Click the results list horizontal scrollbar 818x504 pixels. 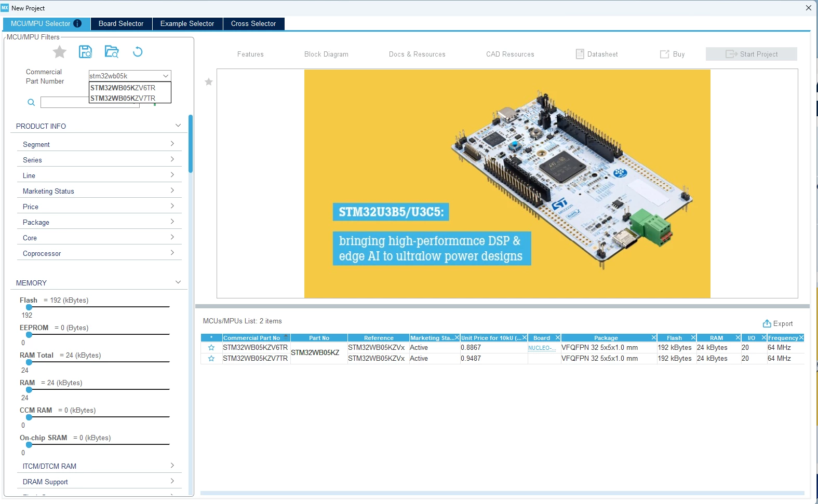502,493
